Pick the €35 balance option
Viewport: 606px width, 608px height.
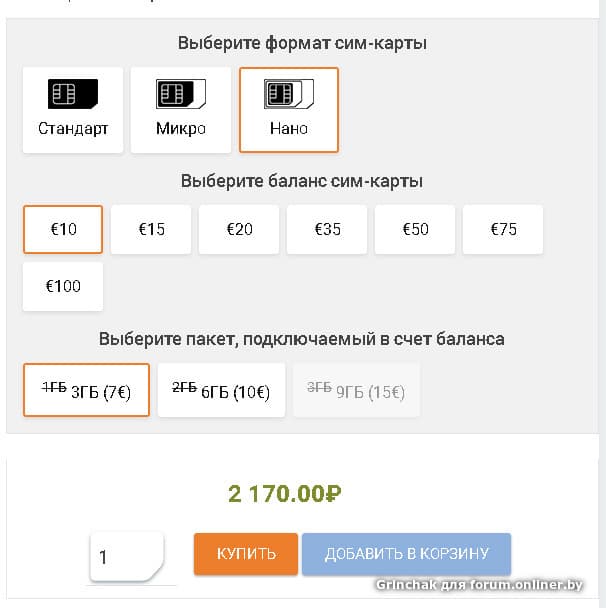[x=327, y=229]
